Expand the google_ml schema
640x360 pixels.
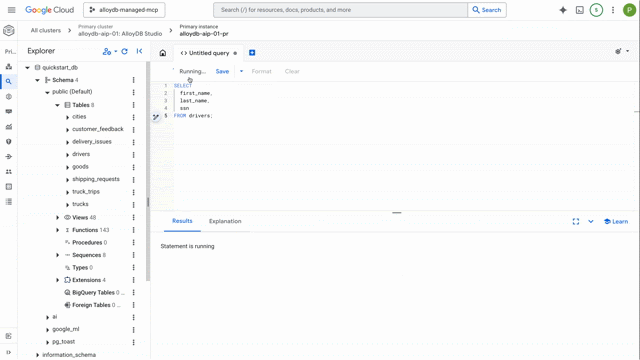pyautogui.click(x=47, y=330)
